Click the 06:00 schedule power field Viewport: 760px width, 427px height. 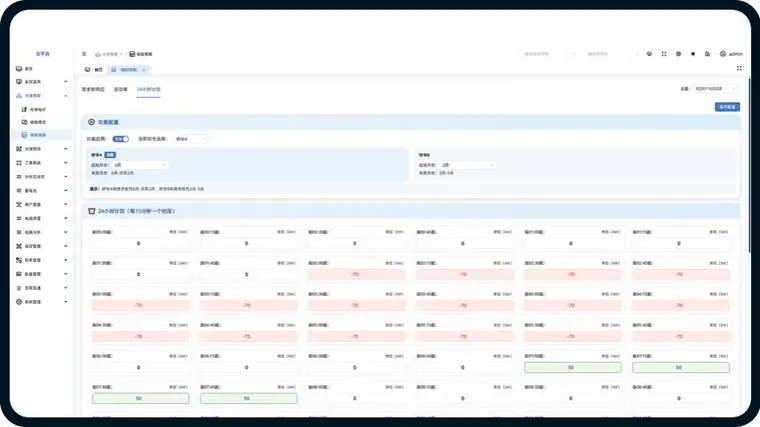140,368
